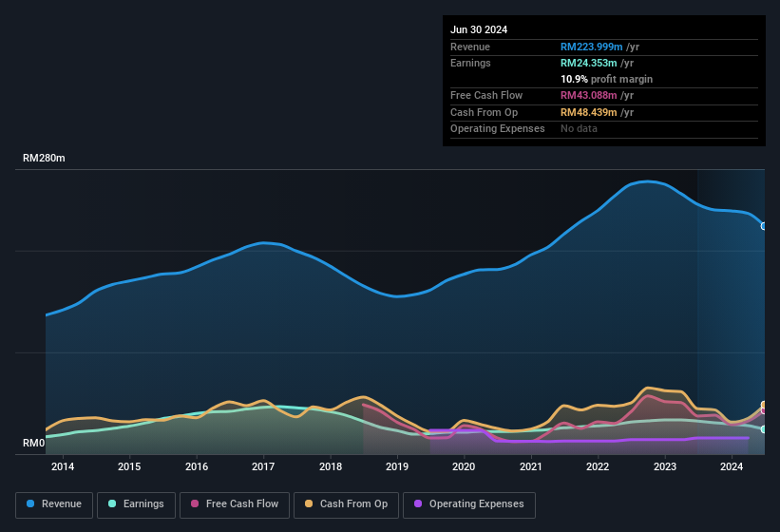Viewport: 780px width, 532px height.
Task: Toggle the Earnings series legend button
Action: pos(136,504)
